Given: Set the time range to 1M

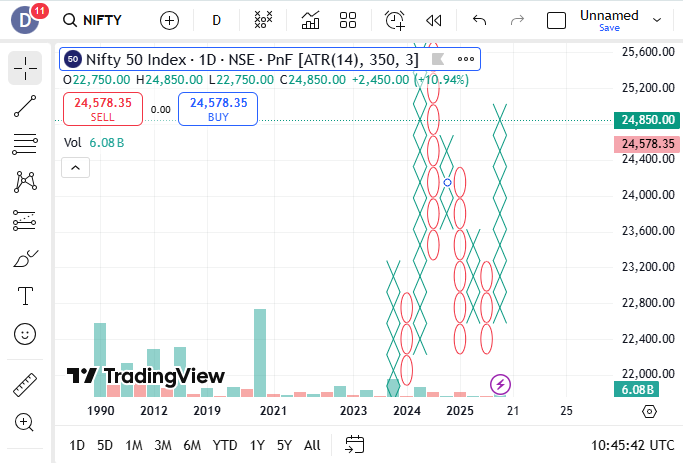Looking at the screenshot, I should (x=134, y=445).
